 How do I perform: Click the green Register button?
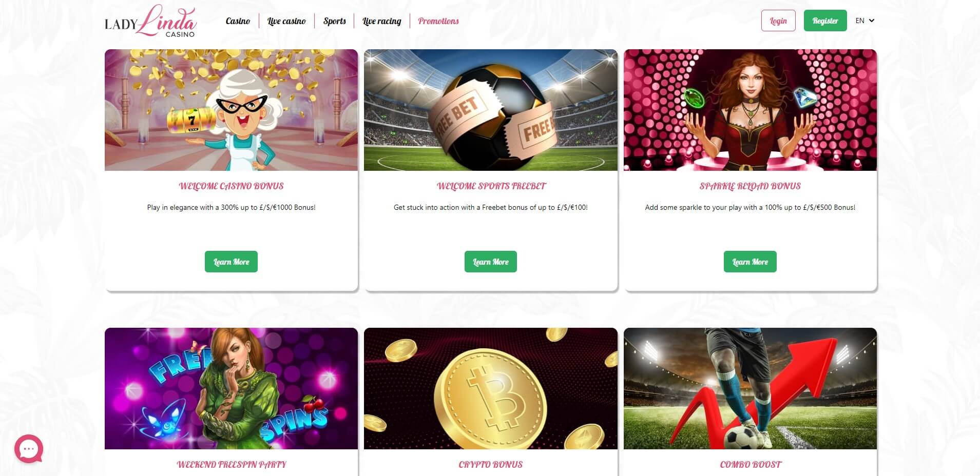tap(825, 21)
